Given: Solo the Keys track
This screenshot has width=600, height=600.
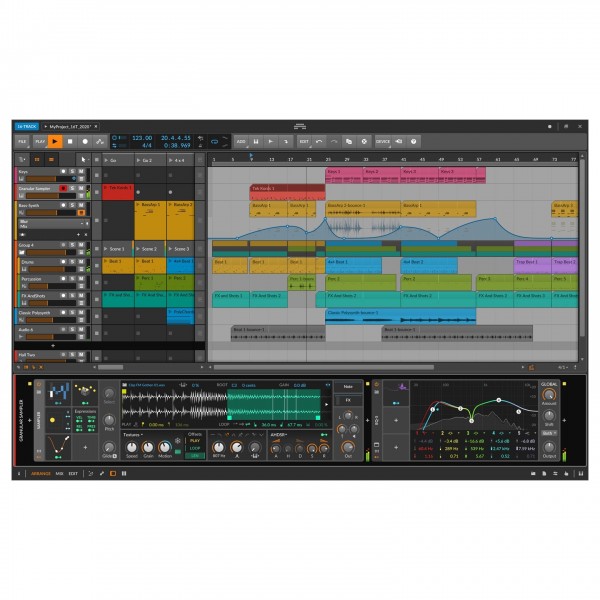Looking at the screenshot, I should 72,171.
